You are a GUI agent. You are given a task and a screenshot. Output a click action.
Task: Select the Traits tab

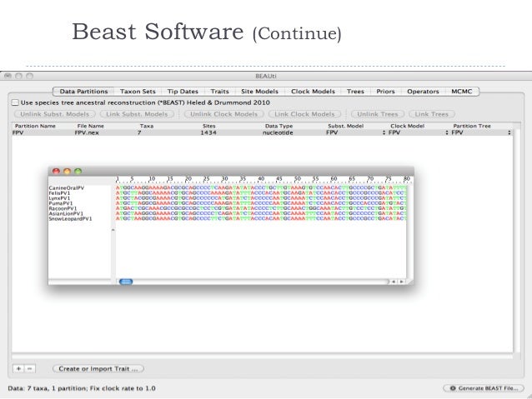tap(220, 92)
